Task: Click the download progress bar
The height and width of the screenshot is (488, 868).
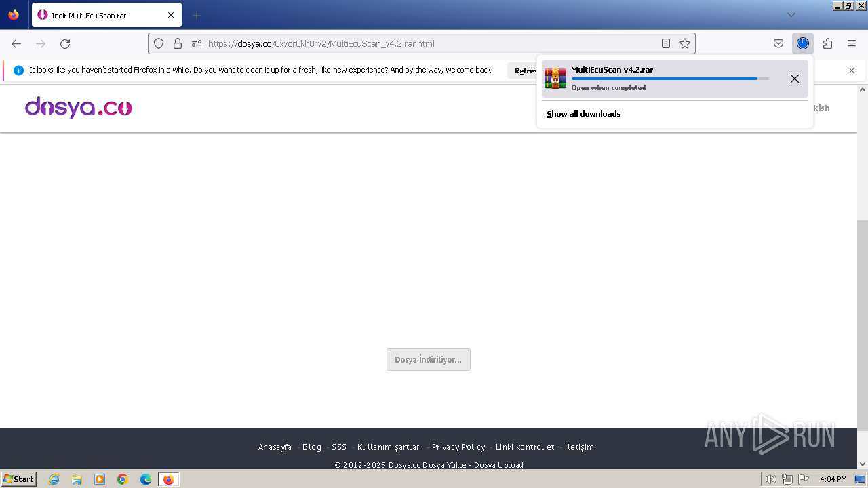Action: point(670,79)
